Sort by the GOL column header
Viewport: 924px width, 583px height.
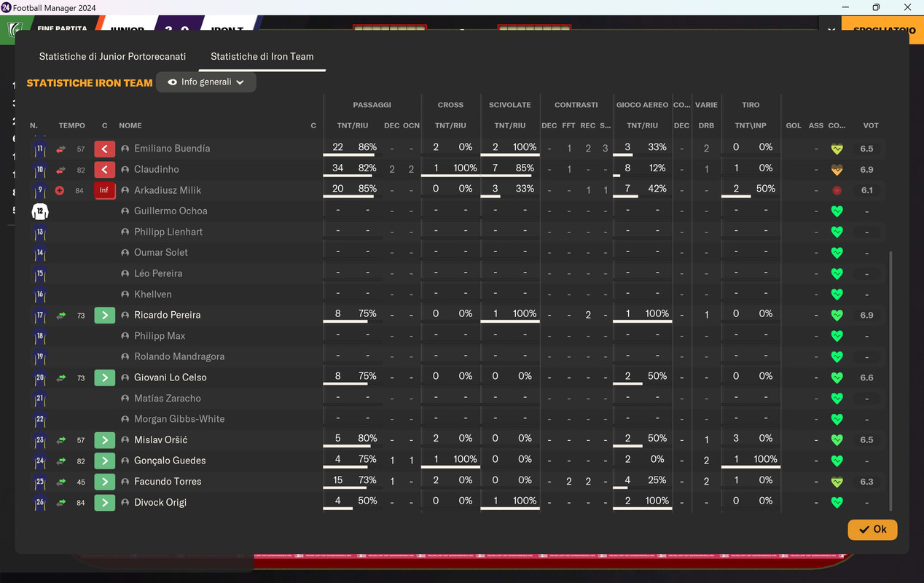(x=794, y=125)
